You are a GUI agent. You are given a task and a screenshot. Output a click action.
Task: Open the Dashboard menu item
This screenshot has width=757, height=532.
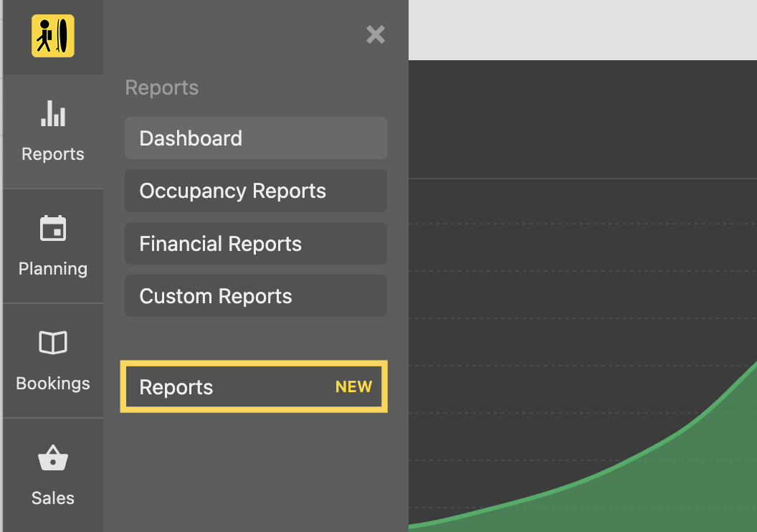click(255, 138)
